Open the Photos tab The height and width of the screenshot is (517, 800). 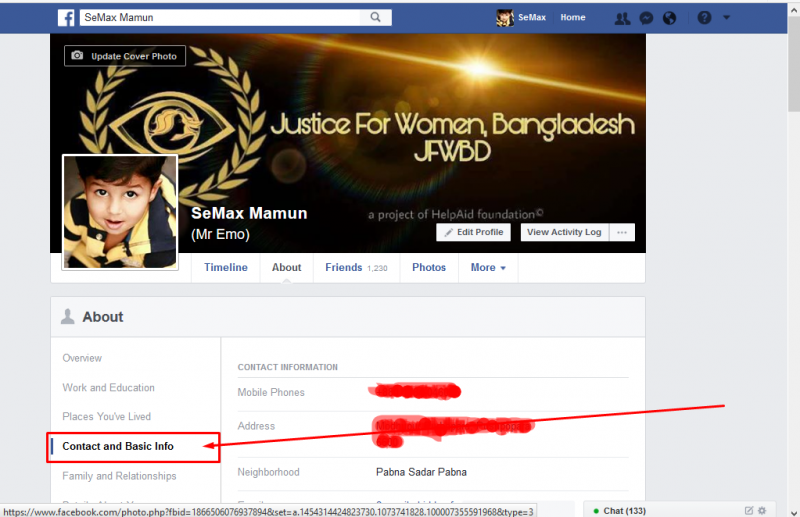[x=429, y=267]
